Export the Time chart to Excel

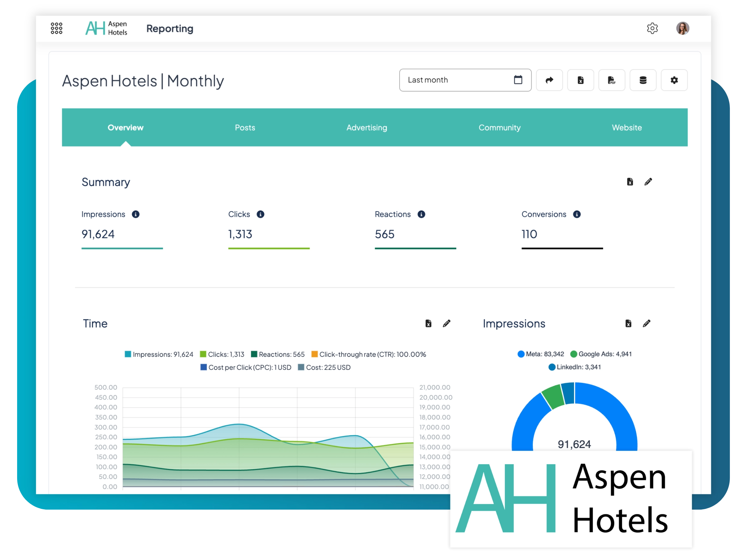428,323
